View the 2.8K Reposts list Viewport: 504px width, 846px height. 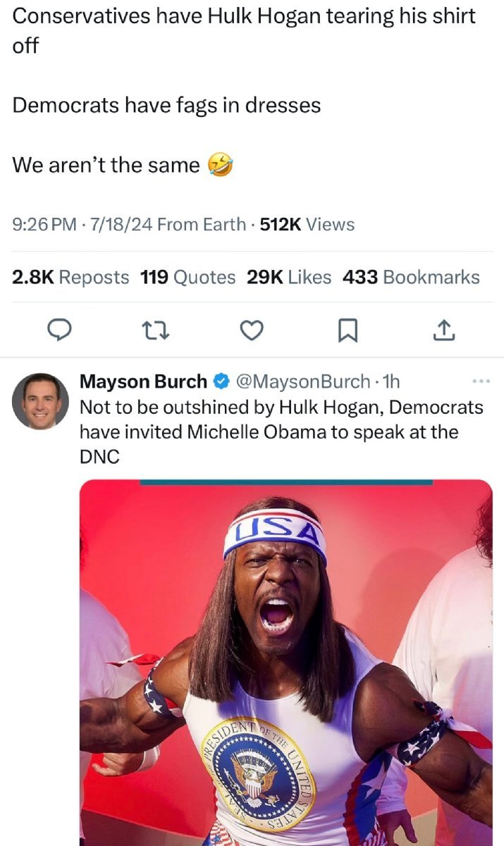tap(70, 277)
